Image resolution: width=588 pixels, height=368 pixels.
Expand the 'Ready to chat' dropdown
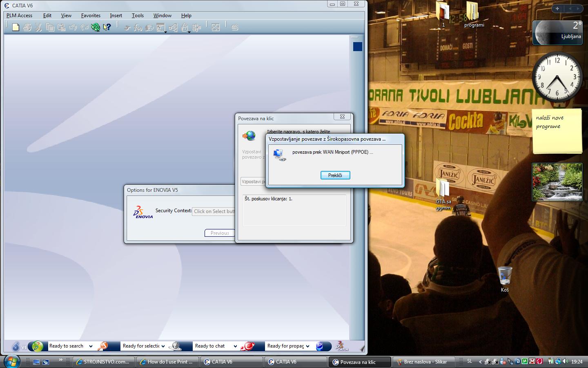(235, 346)
